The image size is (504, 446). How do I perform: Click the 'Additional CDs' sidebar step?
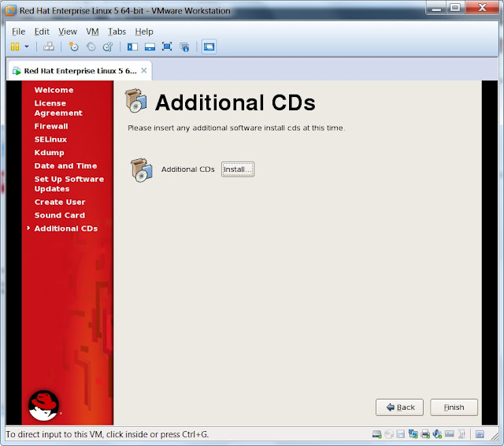(x=66, y=229)
